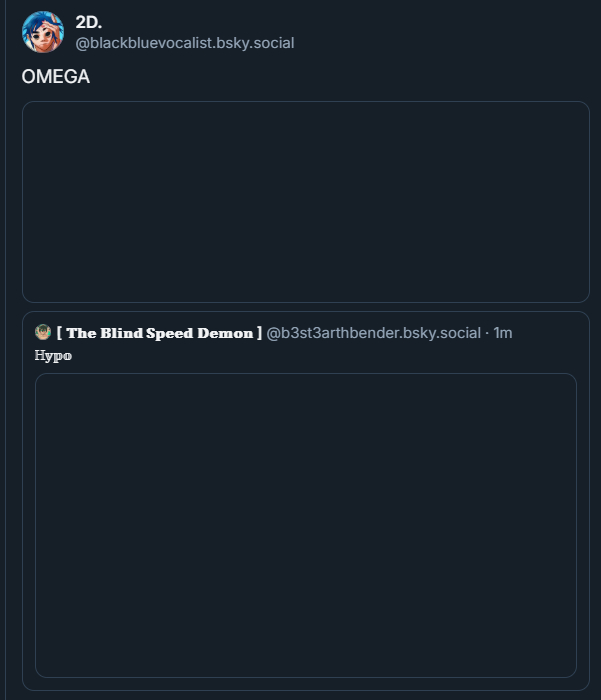
Task: Visit the @blackbluevocalist.bsky.social handle
Action: (x=185, y=43)
